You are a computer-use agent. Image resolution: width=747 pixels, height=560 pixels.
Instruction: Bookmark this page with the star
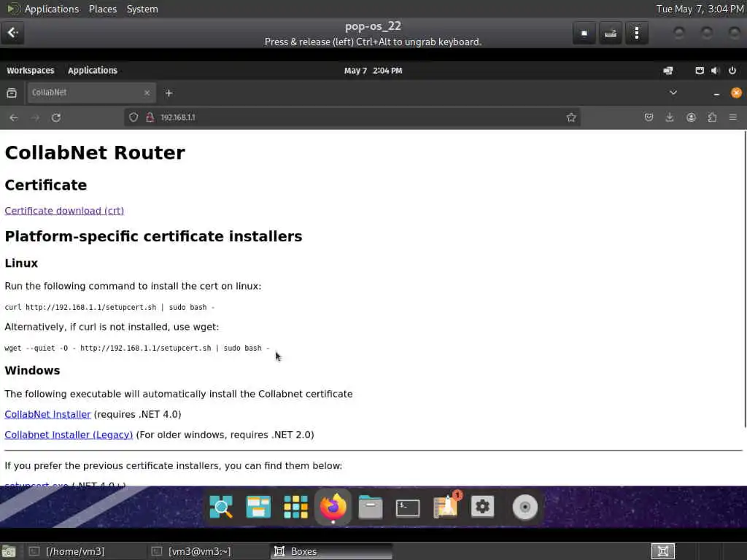(571, 117)
